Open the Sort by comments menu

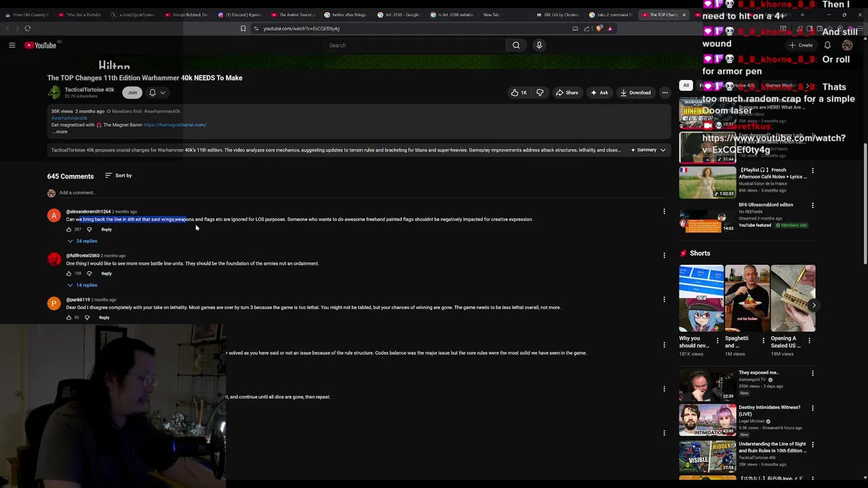click(x=118, y=176)
